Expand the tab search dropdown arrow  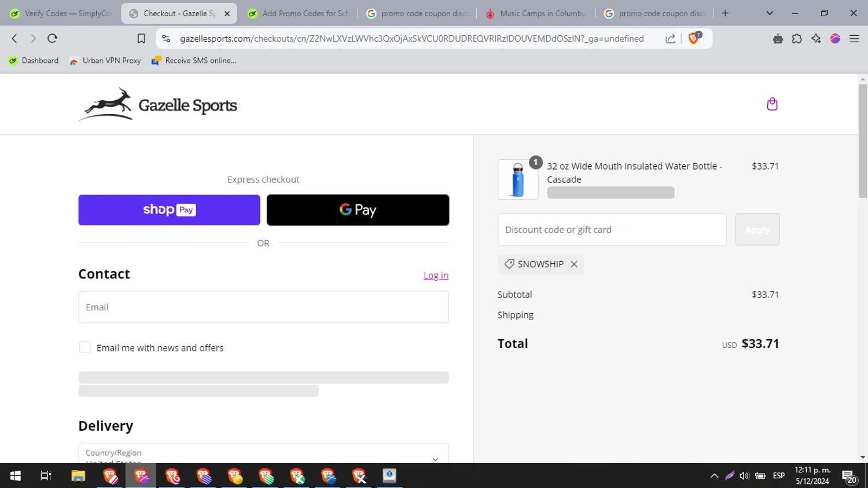770,13
